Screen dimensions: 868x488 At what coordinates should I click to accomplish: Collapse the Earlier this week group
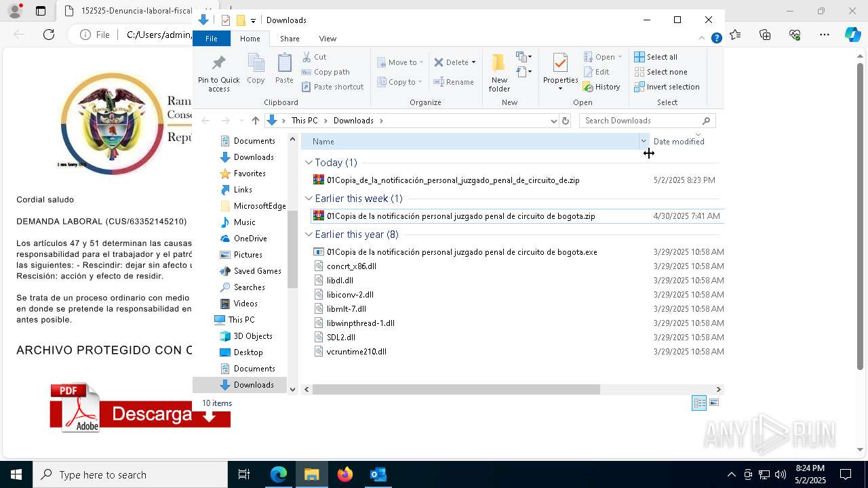309,199
